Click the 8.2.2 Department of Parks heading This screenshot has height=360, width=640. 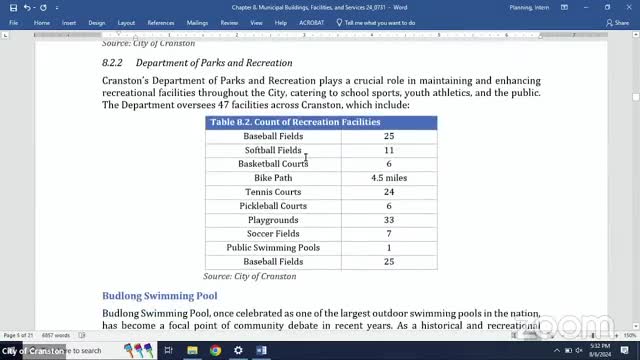pyautogui.click(x=197, y=63)
